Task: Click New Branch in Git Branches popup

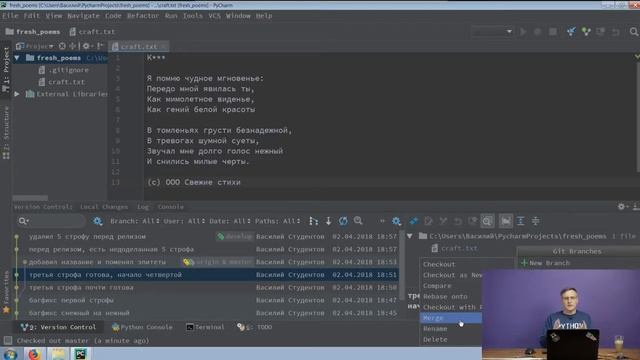Action: [545, 263]
